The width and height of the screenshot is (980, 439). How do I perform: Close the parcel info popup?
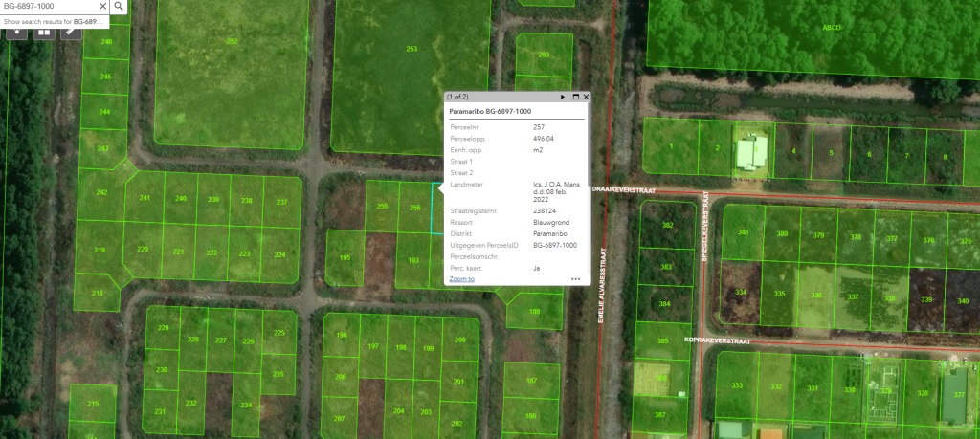pyautogui.click(x=586, y=97)
